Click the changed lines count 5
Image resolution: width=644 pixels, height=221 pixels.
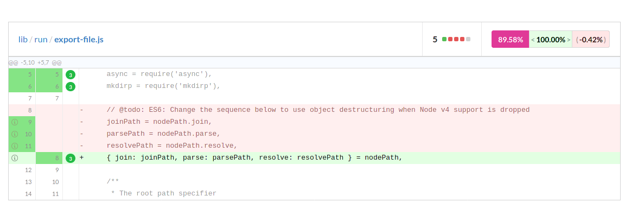pos(435,40)
